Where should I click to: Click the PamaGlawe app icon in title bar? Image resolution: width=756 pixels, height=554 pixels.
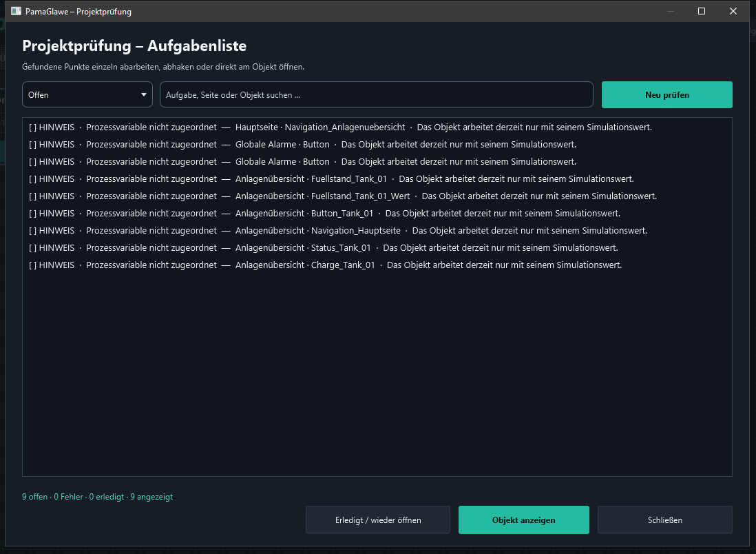[x=16, y=11]
